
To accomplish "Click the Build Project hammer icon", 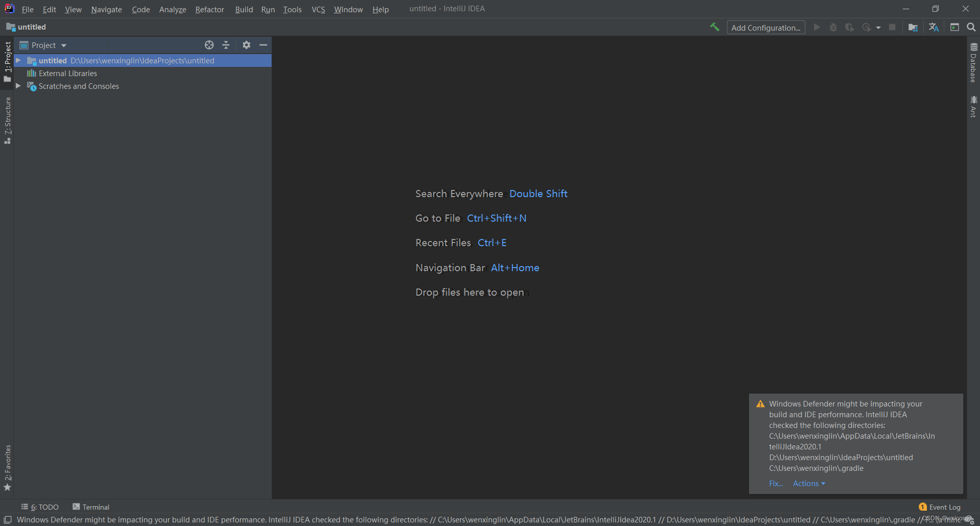I will (x=715, y=27).
